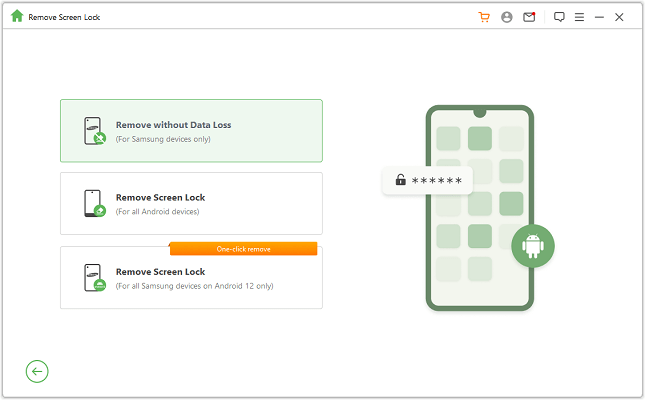This screenshot has height=400, width=645.
Task: Close the Remove Screen Lock window
Action: coord(619,17)
